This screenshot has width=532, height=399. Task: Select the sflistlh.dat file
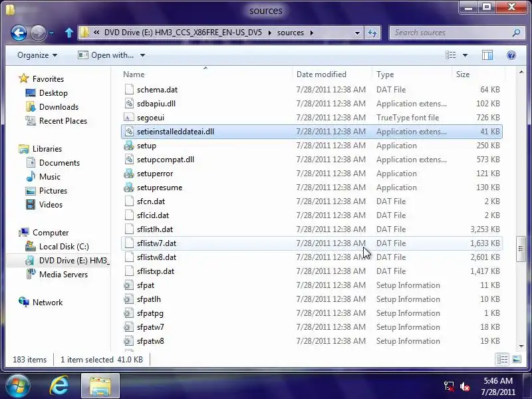(x=311, y=229)
